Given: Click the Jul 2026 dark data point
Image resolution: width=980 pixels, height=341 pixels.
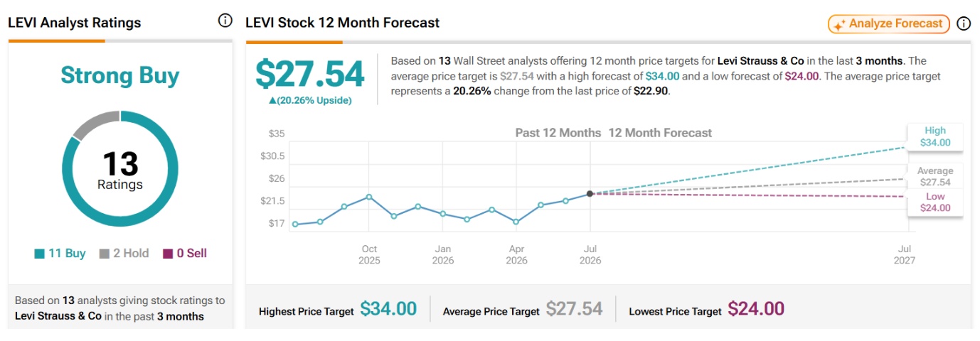Looking at the screenshot, I should [x=590, y=193].
